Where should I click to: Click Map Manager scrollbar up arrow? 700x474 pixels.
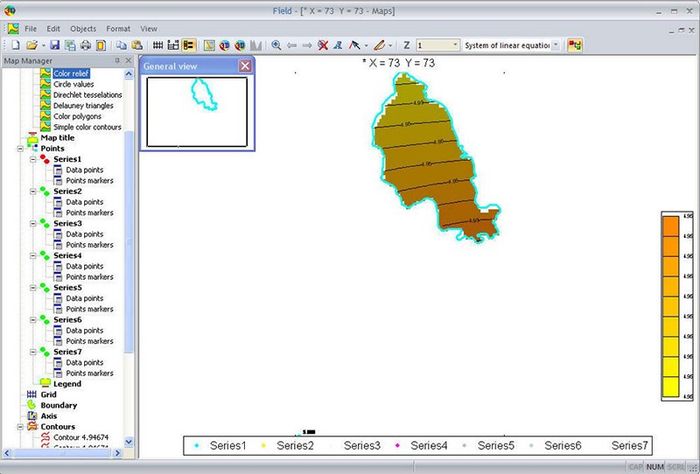click(x=129, y=74)
